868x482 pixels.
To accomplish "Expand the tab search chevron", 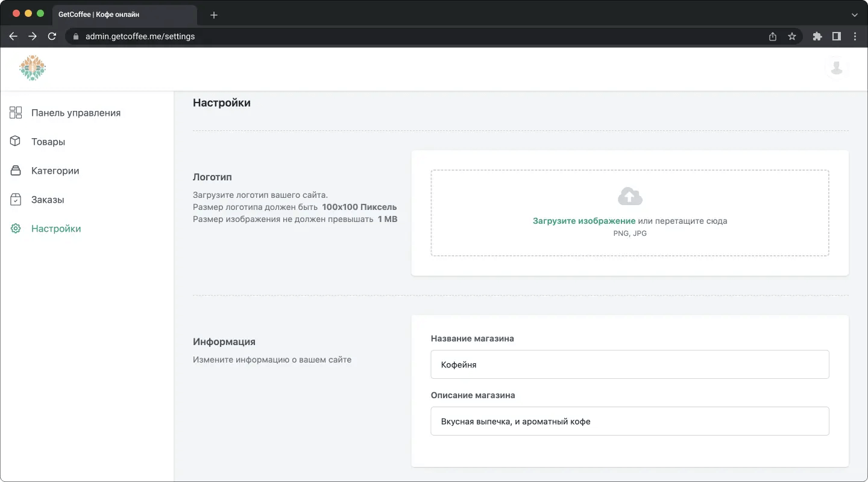I will pyautogui.click(x=854, y=14).
